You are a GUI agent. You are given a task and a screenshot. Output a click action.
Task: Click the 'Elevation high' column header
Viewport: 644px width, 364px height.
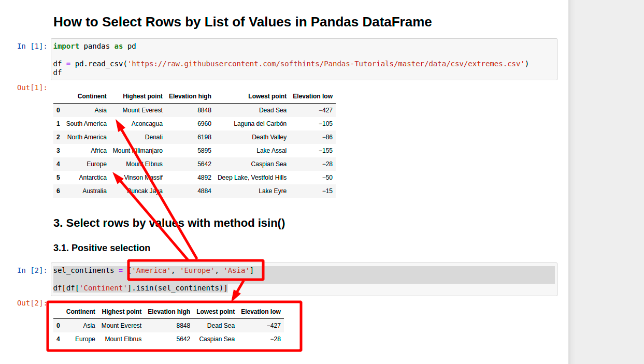click(190, 96)
